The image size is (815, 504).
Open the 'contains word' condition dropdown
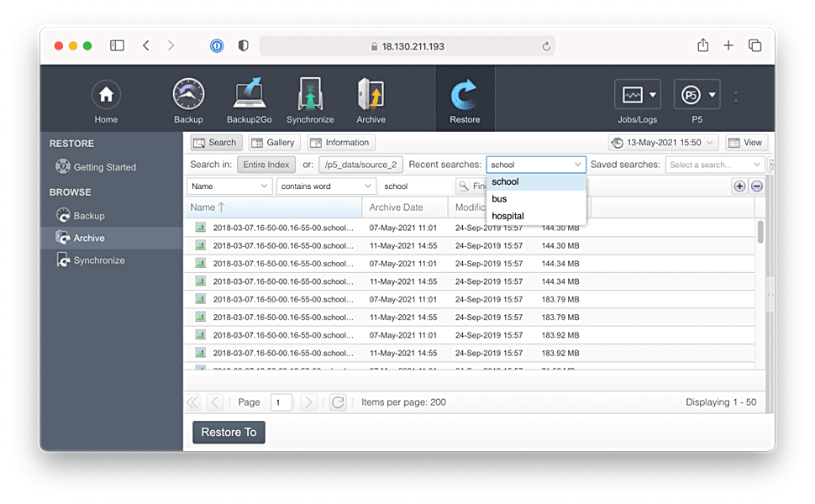326,186
